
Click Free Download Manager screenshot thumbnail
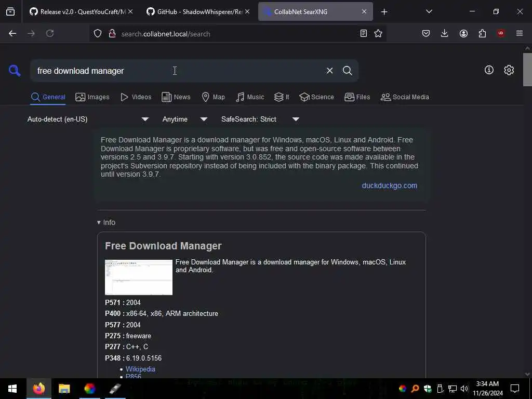pyautogui.click(x=138, y=277)
